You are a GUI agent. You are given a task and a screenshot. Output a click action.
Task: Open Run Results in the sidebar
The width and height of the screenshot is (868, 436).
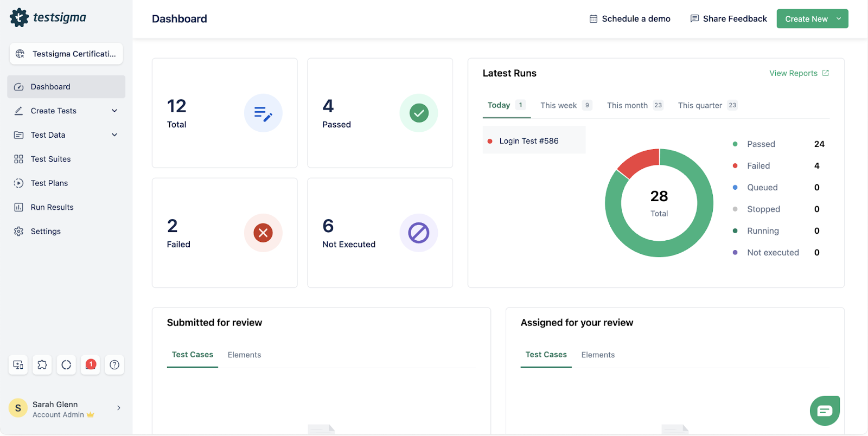(x=66, y=207)
